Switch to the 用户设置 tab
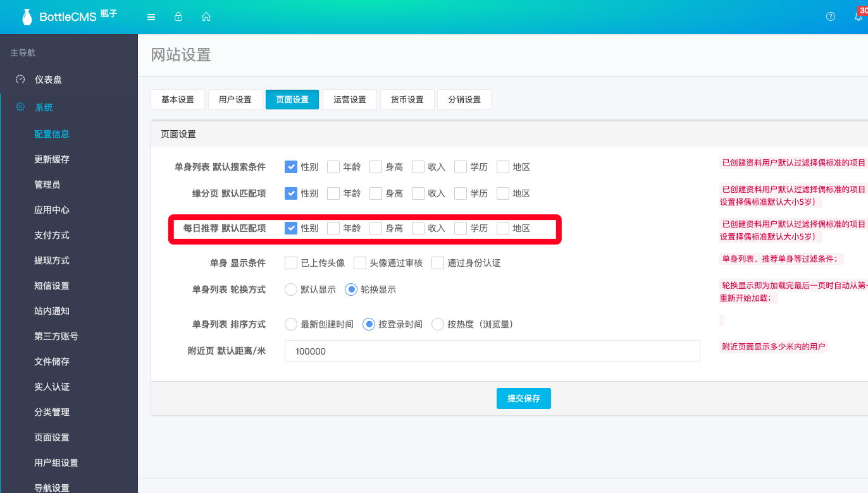Viewport: 868px width, 493px height. (x=235, y=99)
